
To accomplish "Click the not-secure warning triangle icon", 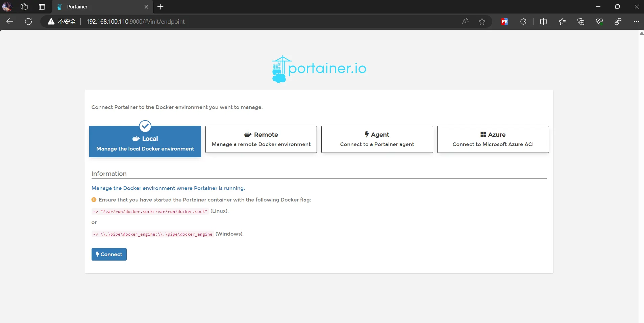I will coord(51,22).
